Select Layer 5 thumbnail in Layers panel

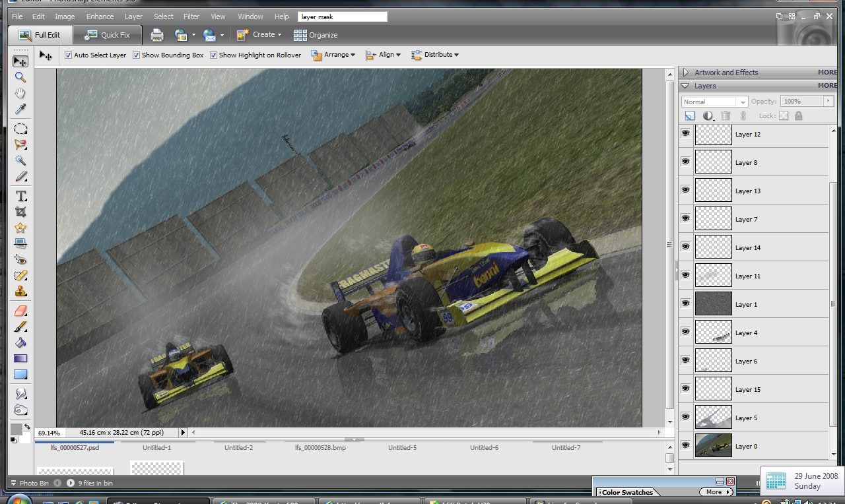(x=714, y=418)
